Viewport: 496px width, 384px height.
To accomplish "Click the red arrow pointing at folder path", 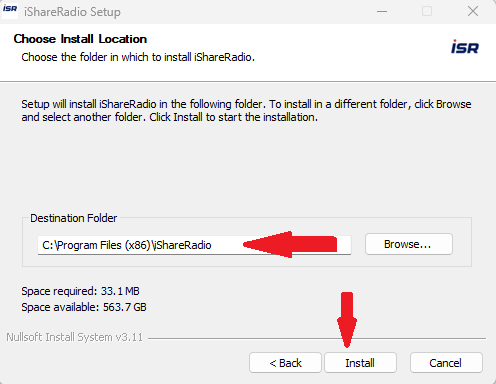I will click(290, 244).
